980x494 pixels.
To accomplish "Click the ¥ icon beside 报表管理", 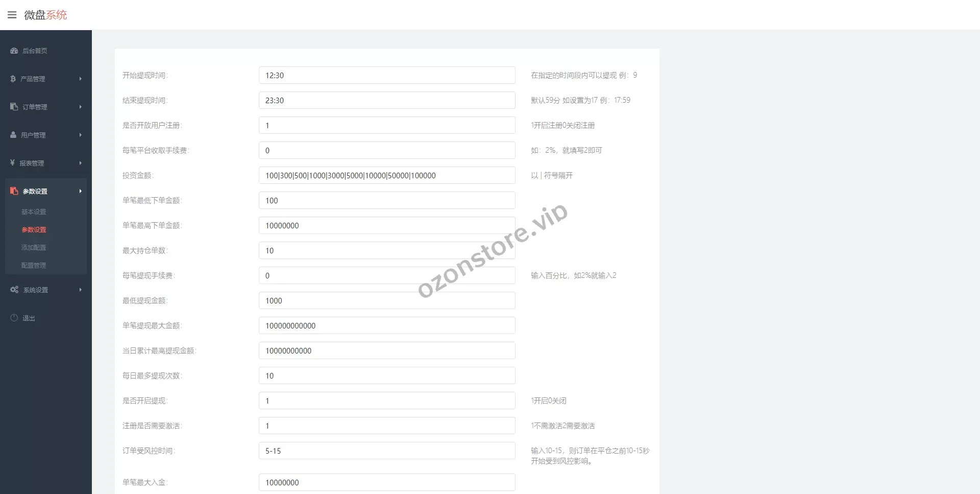I will [x=13, y=163].
